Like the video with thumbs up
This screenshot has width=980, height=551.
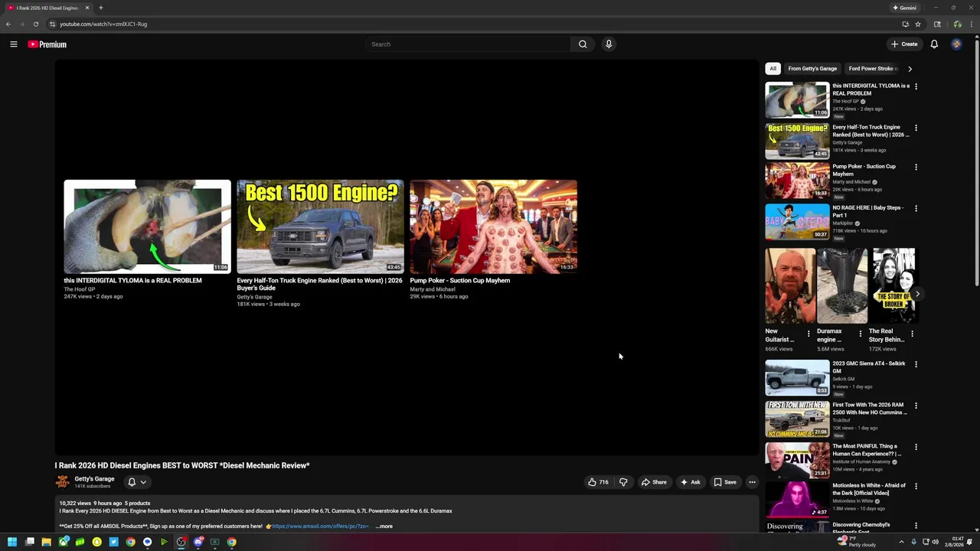(x=598, y=482)
